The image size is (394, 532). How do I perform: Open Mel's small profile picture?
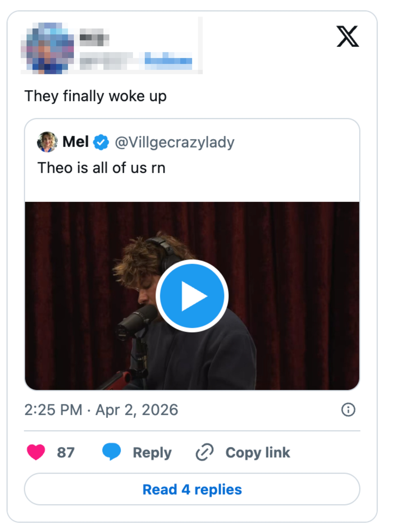click(x=47, y=142)
